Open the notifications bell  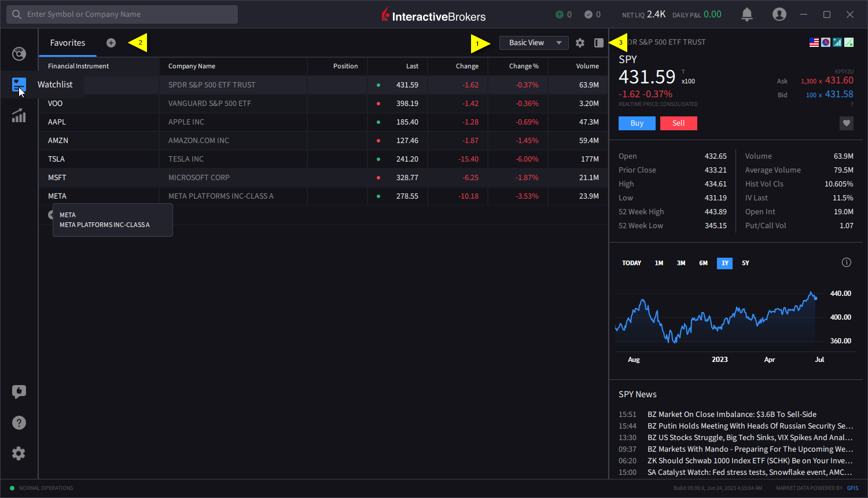pyautogui.click(x=747, y=14)
